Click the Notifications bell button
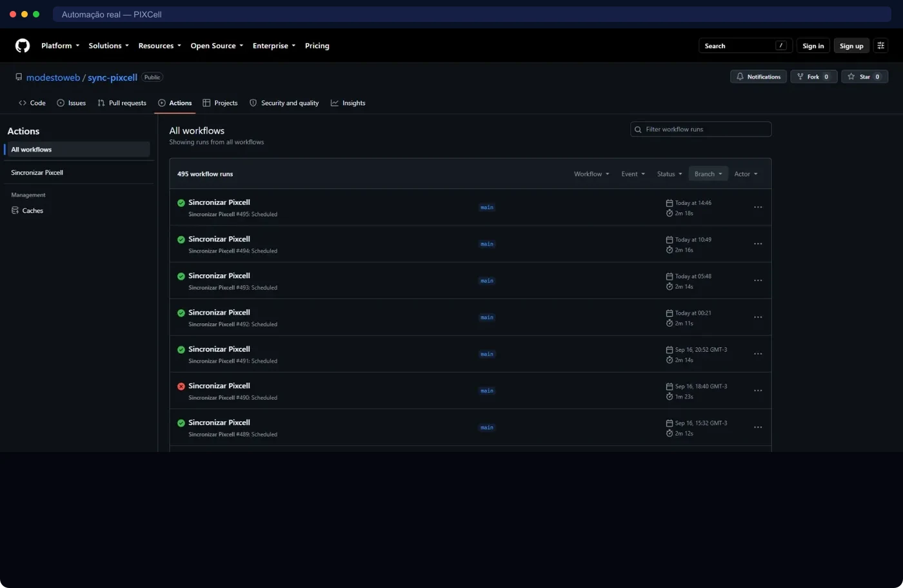The width and height of the screenshot is (903, 588). point(759,77)
